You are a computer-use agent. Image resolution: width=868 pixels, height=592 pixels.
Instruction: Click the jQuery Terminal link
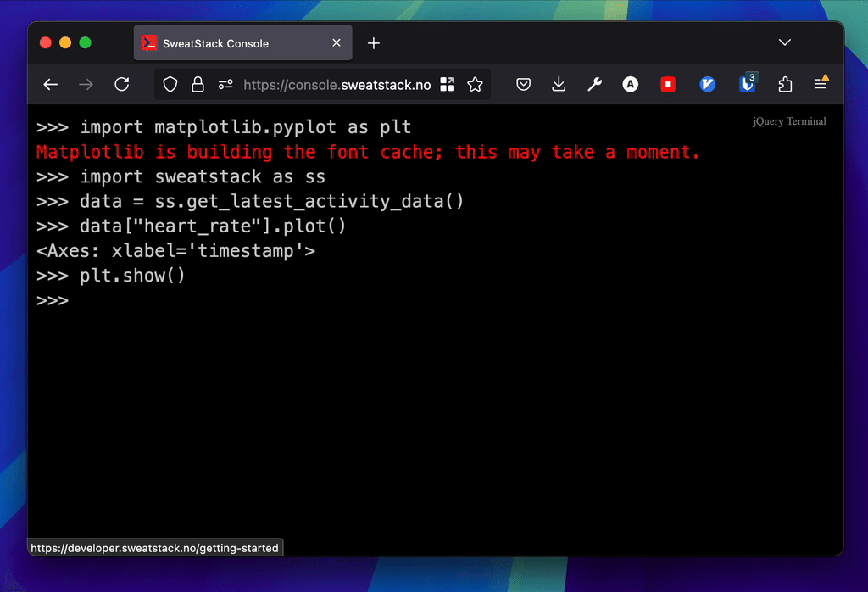[789, 121]
